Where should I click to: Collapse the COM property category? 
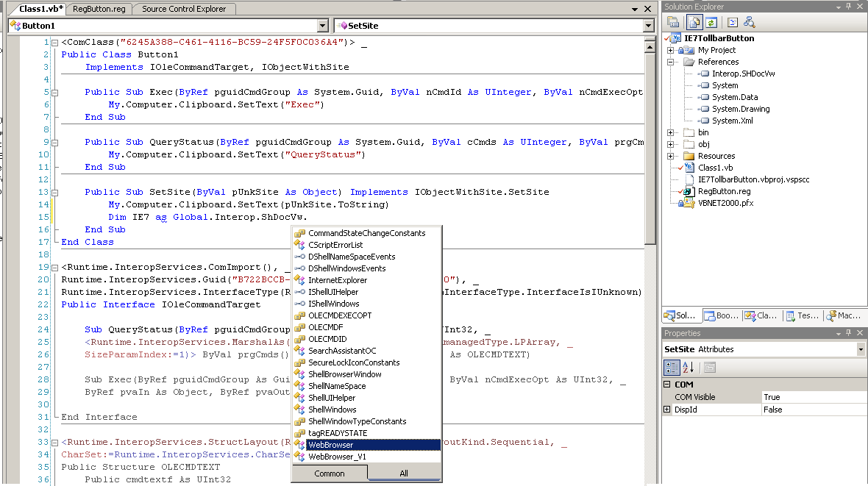pos(667,384)
